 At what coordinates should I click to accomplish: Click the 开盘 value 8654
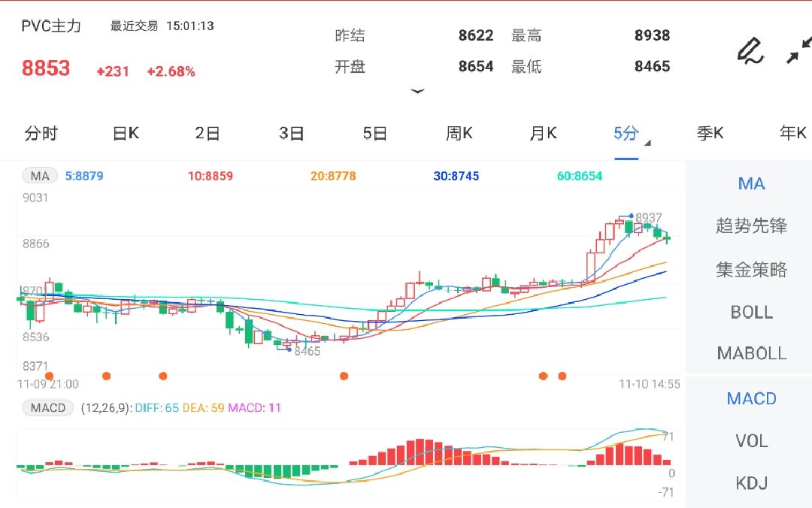[475, 66]
